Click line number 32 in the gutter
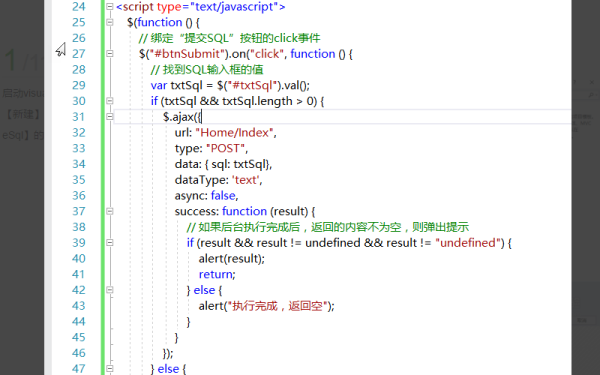 pos(79,133)
